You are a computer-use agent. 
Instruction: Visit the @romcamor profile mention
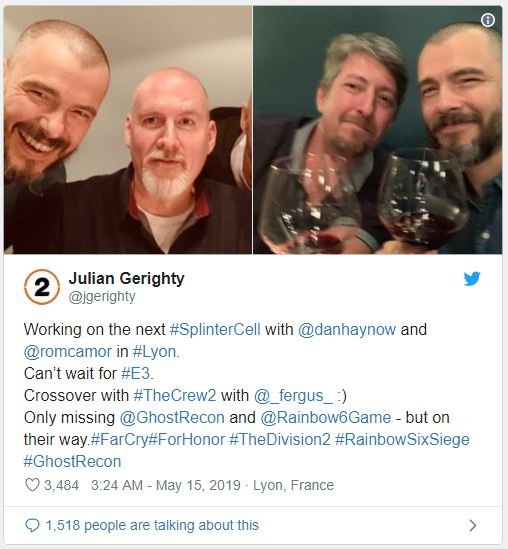click(68, 352)
